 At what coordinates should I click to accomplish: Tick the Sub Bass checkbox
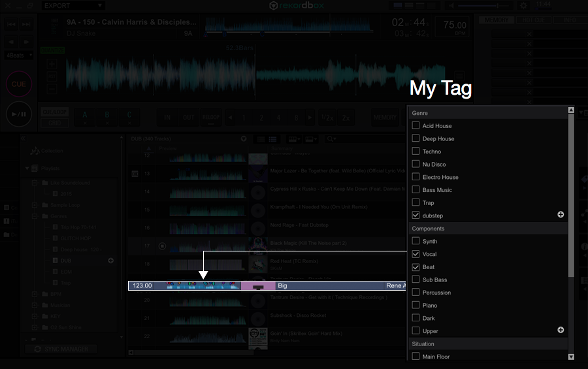pos(416,279)
